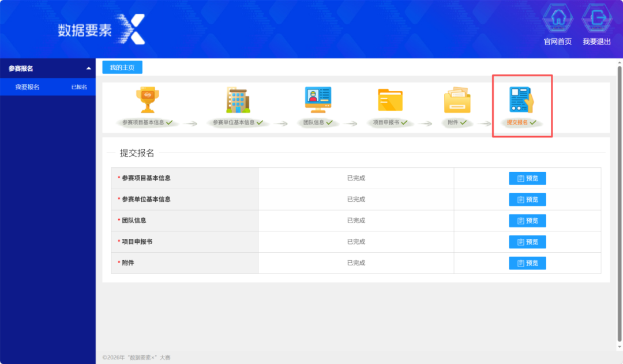Click the 提交报名 step label text

[517, 122]
